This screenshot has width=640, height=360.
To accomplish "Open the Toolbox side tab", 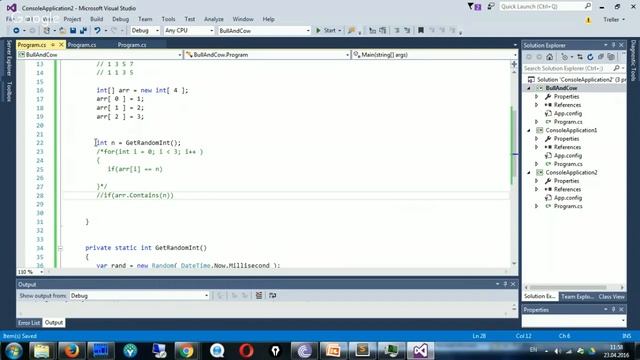I will click(x=9, y=91).
